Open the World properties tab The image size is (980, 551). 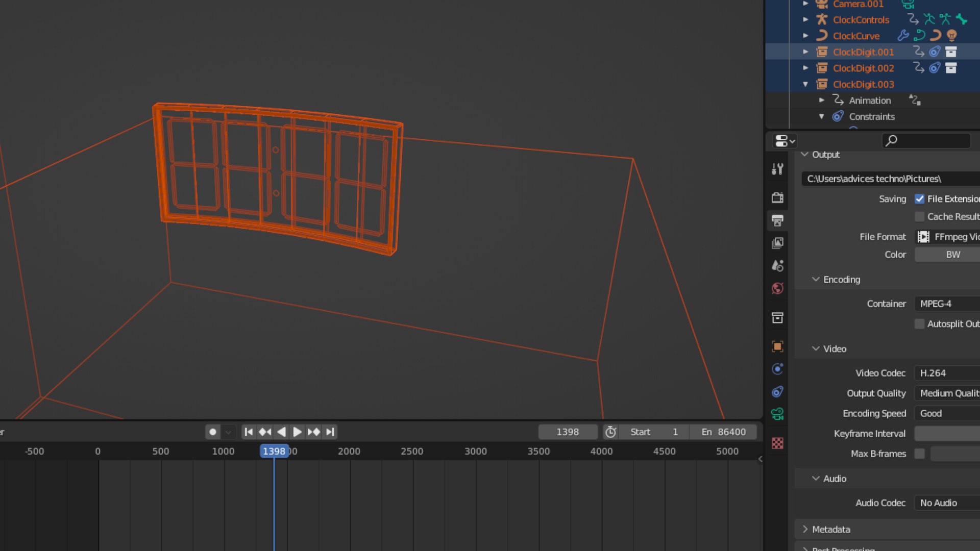click(777, 289)
